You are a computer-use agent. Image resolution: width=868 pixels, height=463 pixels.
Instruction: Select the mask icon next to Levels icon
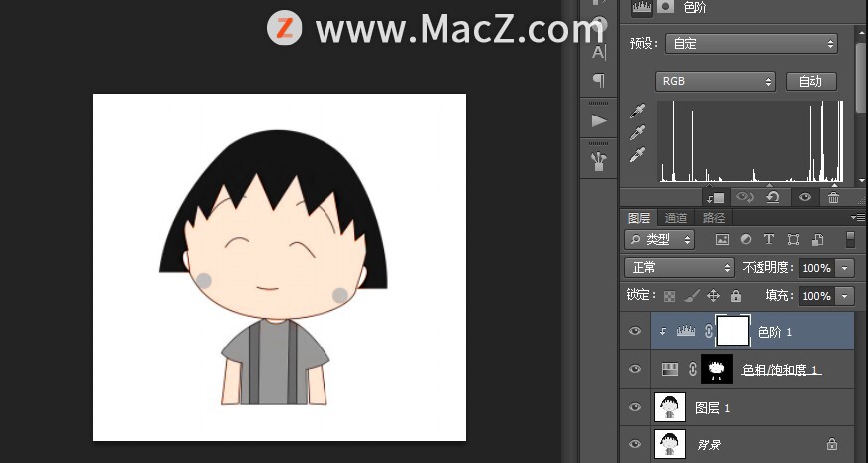[665, 7]
